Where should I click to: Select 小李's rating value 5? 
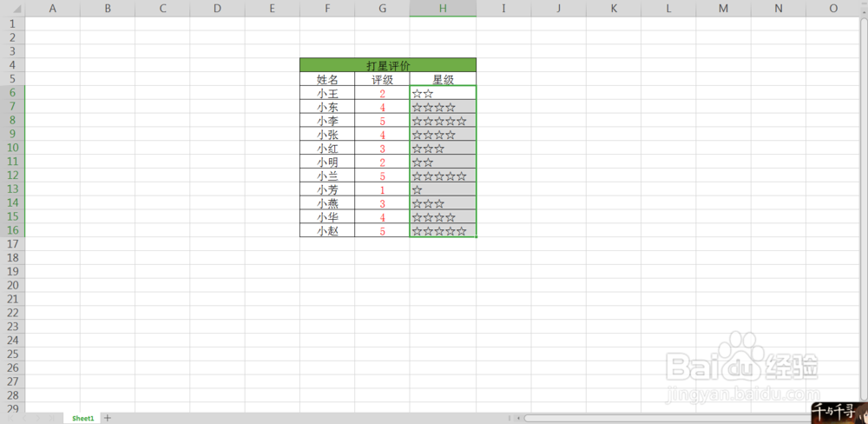(383, 121)
